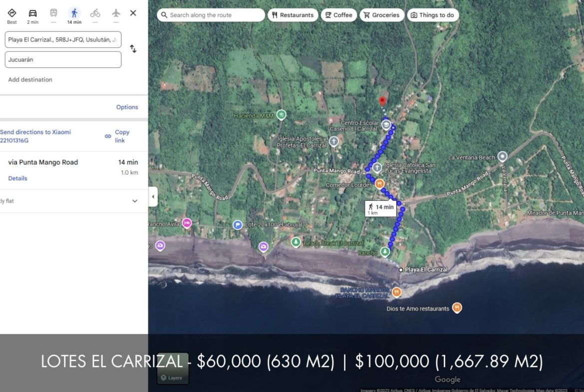
Task: Click the Comedor Lourdes restaurant marker
Action: coord(379,184)
